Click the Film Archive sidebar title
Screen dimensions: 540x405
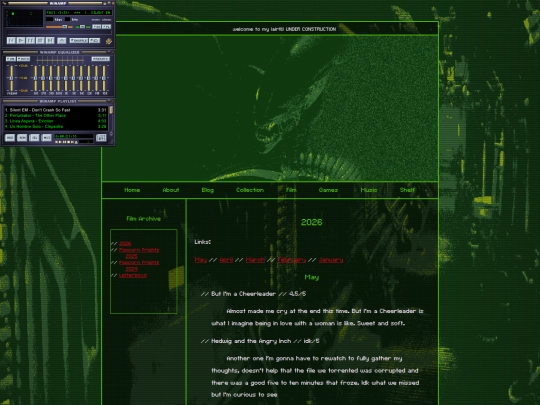[x=144, y=219]
